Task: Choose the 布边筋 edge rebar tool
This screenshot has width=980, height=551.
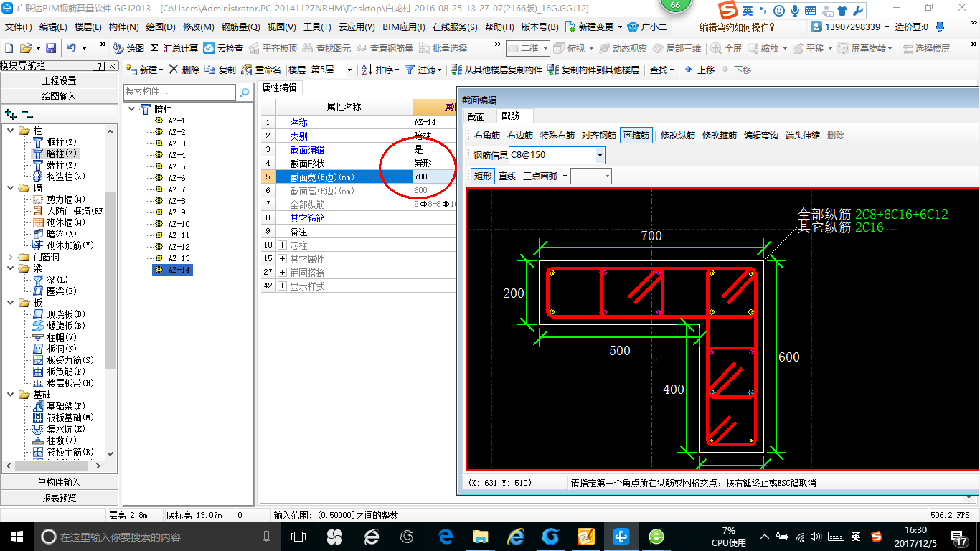Action: 520,135
